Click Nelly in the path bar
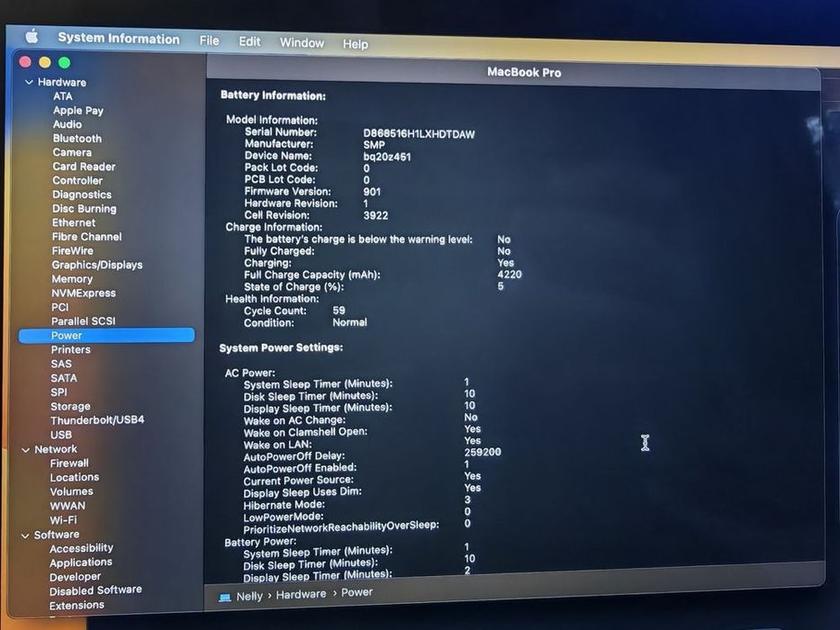This screenshot has height=630, width=840. click(249, 596)
